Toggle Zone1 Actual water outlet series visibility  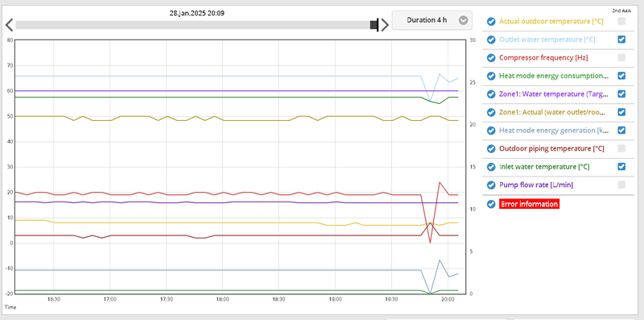[x=491, y=112]
